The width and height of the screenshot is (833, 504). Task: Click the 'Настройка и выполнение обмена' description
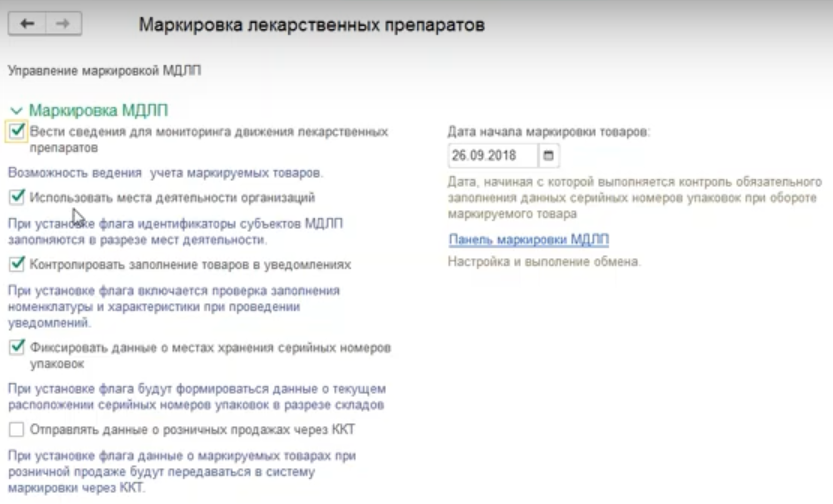pyautogui.click(x=544, y=262)
